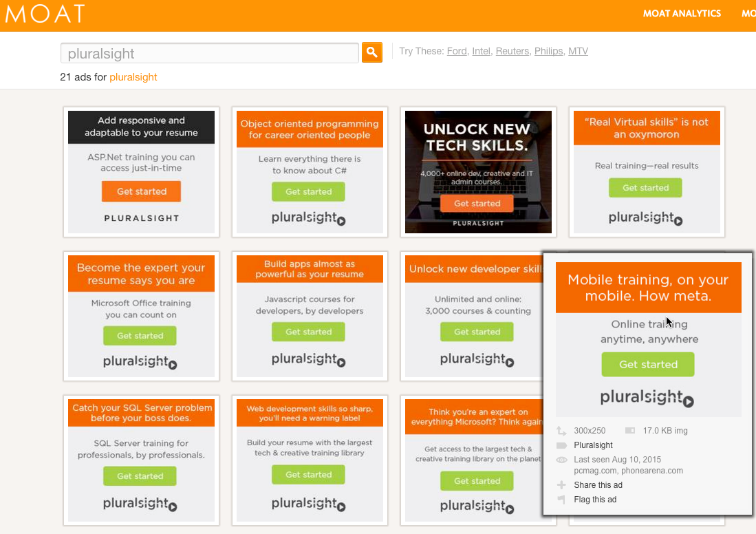This screenshot has width=756, height=534.
Task: Open the MOAT ANALYTICS navigation item
Action: [x=682, y=13]
